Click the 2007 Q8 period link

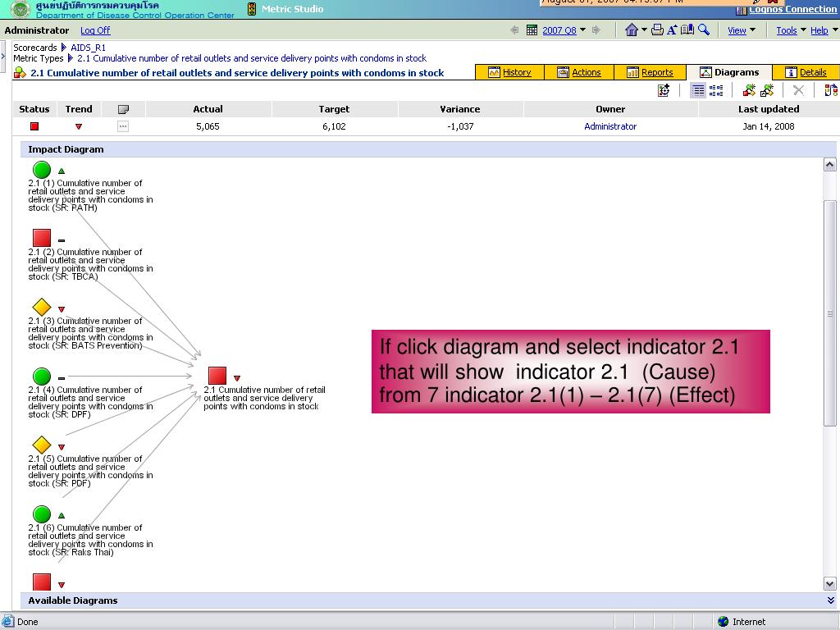(x=559, y=30)
